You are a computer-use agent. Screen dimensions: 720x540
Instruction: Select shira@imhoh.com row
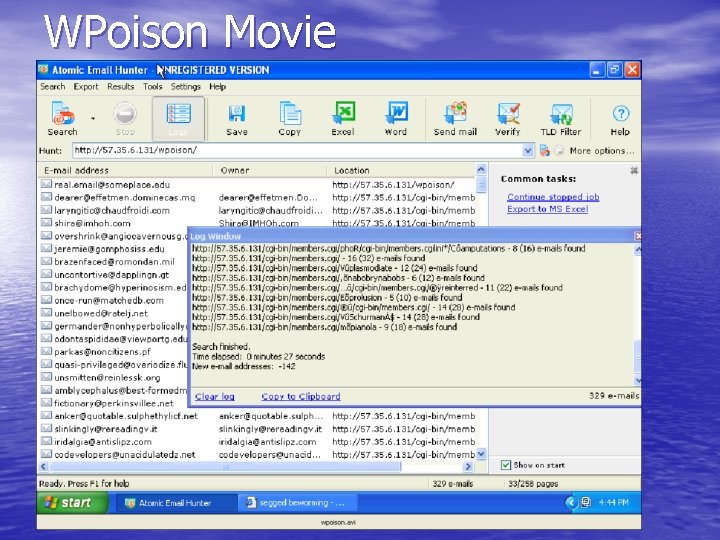point(257,223)
